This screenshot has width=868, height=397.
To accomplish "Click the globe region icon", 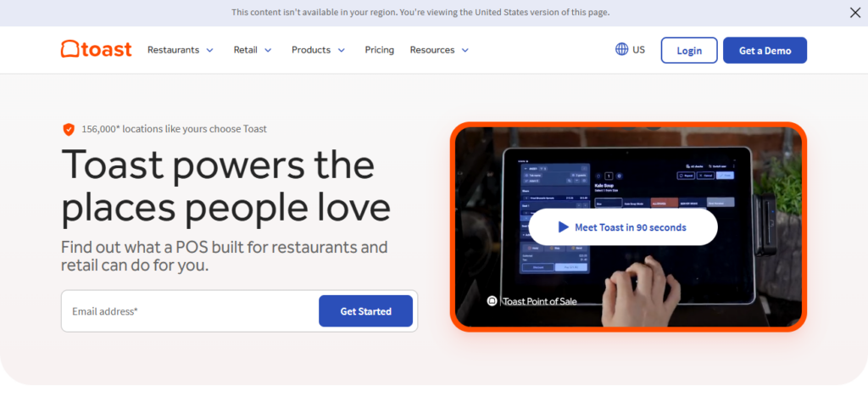I will (x=621, y=49).
